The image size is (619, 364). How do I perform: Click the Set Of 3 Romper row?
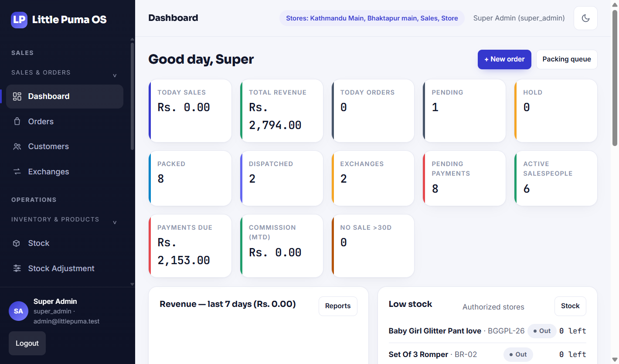pyautogui.click(x=487, y=354)
